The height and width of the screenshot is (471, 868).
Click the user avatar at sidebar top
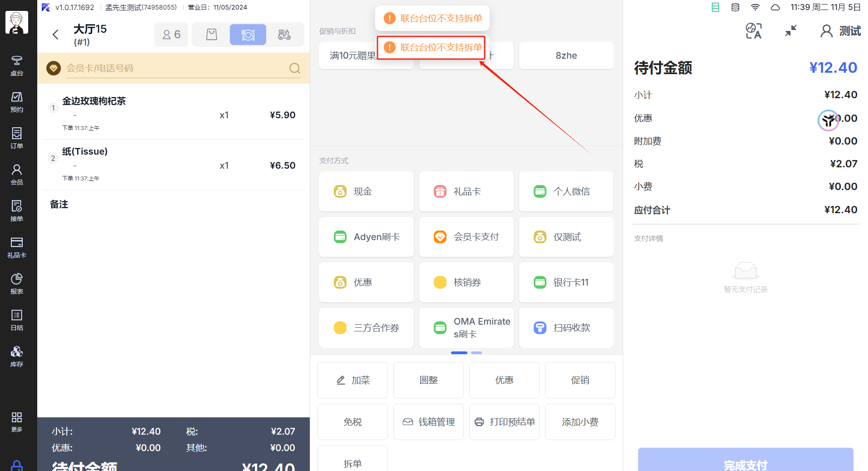(x=17, y=22)
